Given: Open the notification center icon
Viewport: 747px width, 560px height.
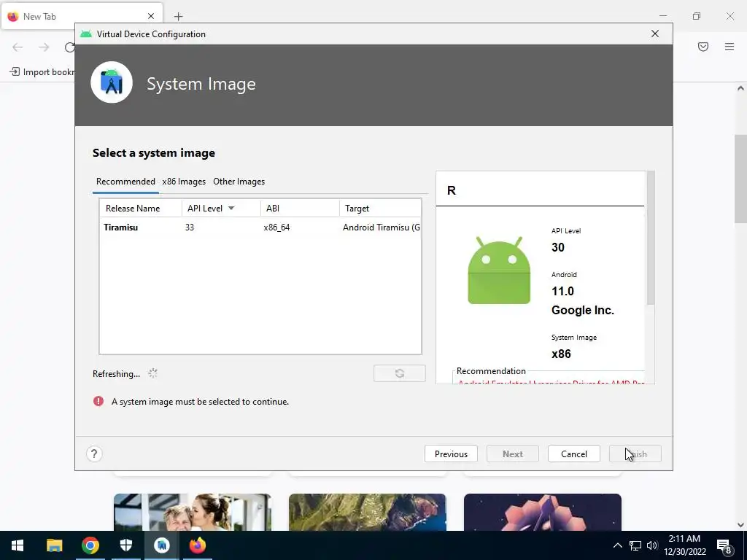Looking at the screenshot, I should (724, 546).
